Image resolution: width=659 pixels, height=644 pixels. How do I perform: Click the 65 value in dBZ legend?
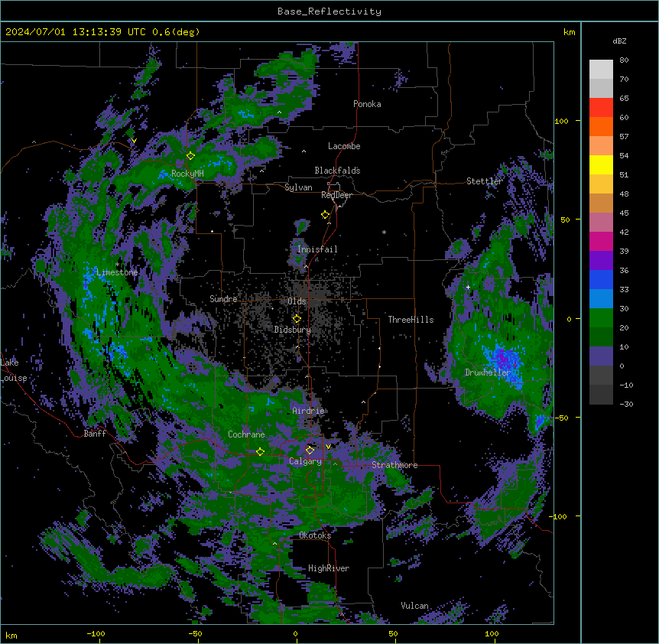624,99
